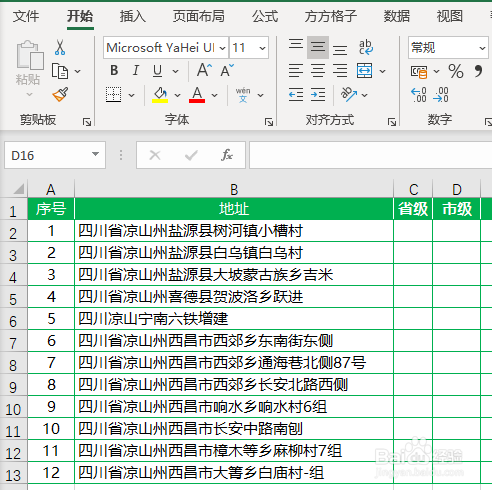Viewport: 492px width, 490px height.
Task: Toggle Italic formatting
Action: [x=136, y=70]
